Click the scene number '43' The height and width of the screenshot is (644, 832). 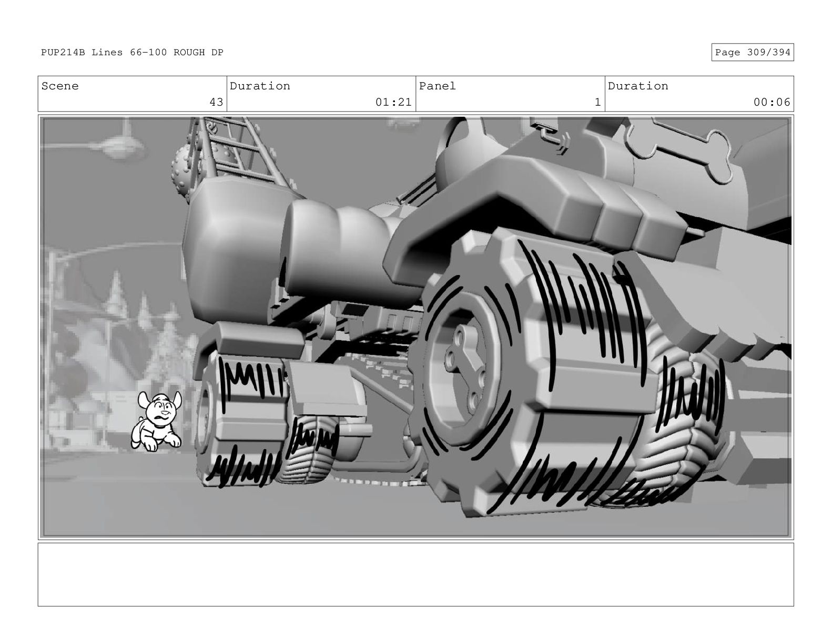(216, 102)
